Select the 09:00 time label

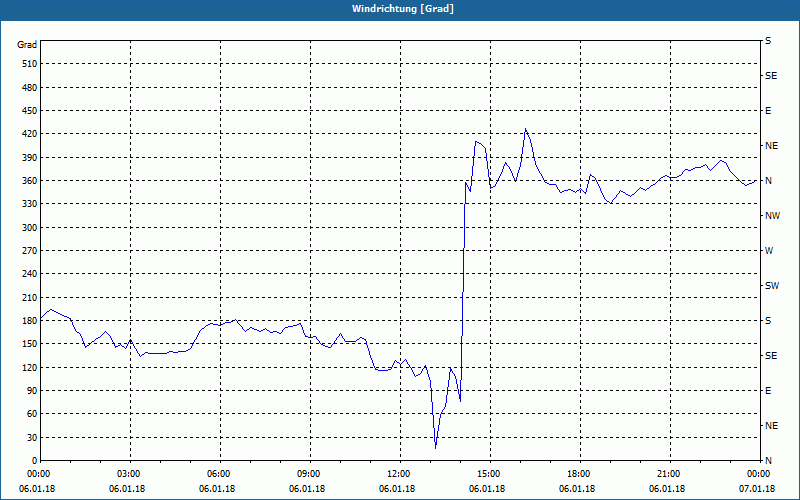point(310,474)
